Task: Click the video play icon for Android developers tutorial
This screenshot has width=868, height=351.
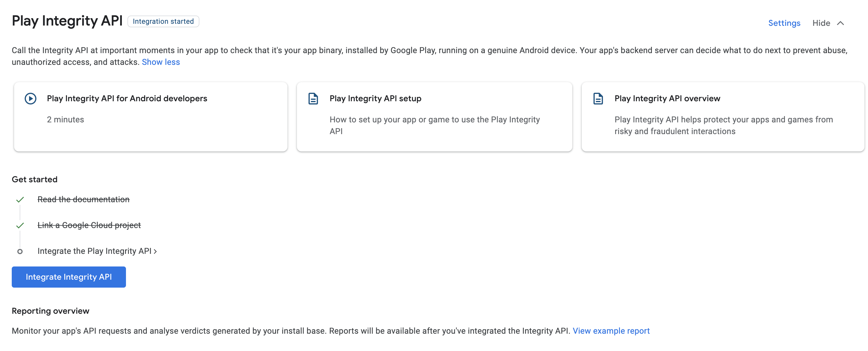Action: click(30, 98)
